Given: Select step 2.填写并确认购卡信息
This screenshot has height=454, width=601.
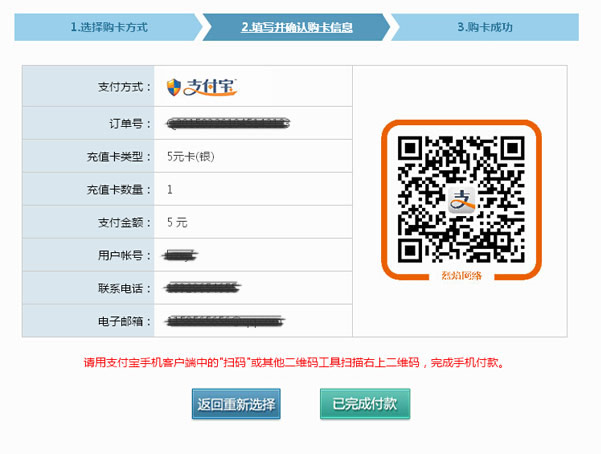Looking at the screenshot, I should pyautogui.click(x=297, y=27).
